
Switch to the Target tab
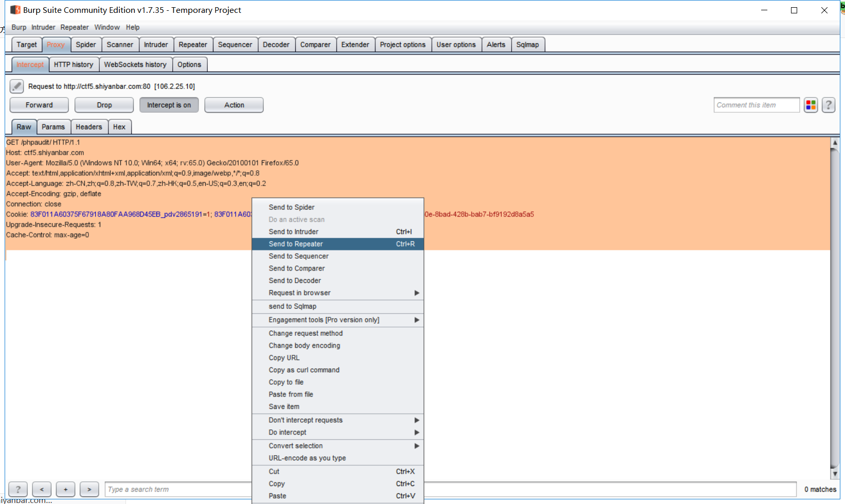pos(27,45)
